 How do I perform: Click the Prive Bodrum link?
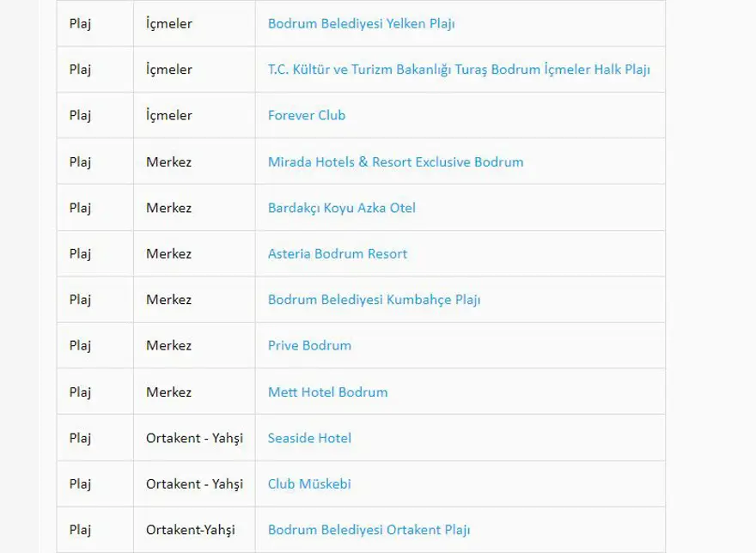pyautogui.click(x=309, y=346)
